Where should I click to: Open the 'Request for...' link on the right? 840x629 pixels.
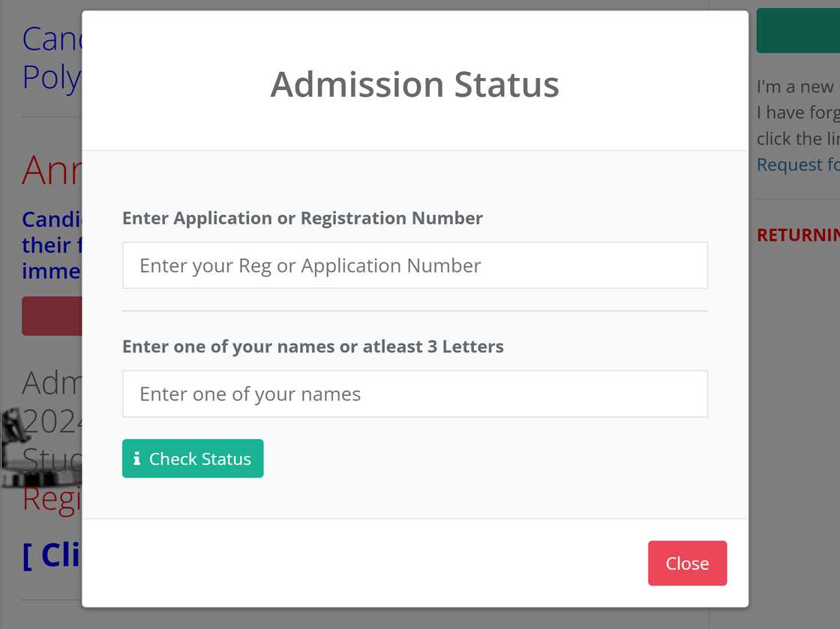click(797, 164)
